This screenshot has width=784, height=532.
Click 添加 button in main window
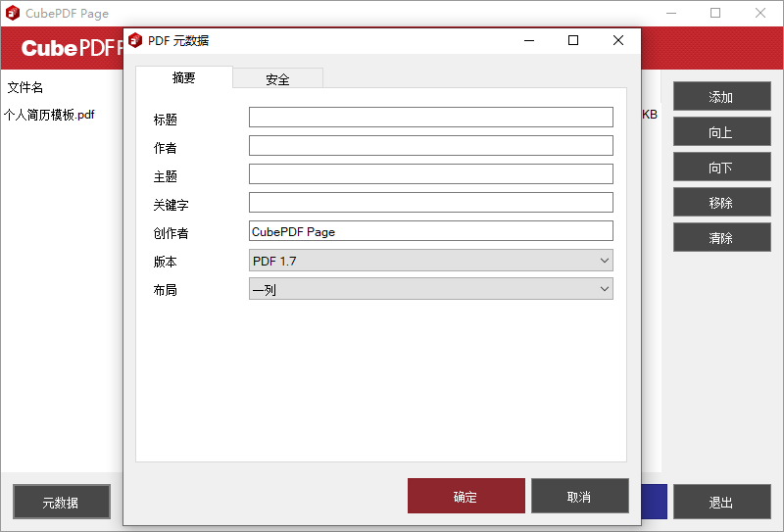pos(721,96)
